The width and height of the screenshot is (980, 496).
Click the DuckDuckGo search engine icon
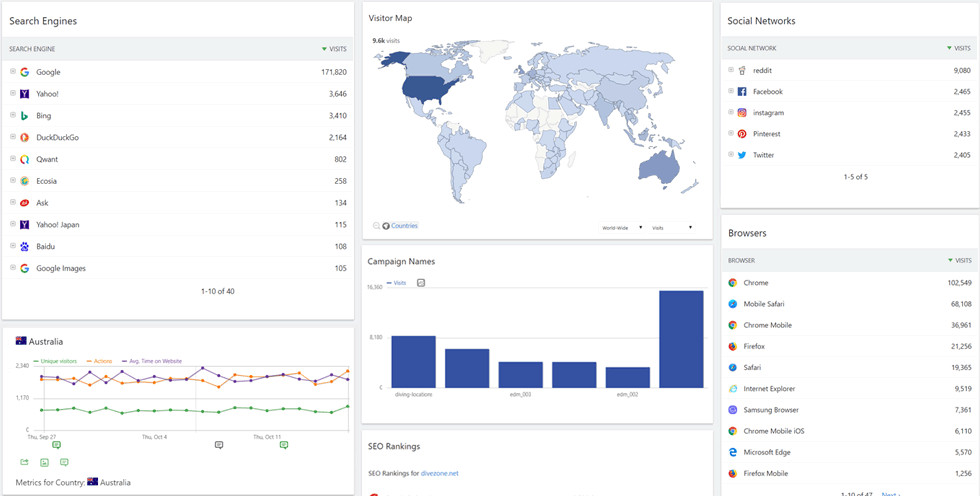[25, 137]
